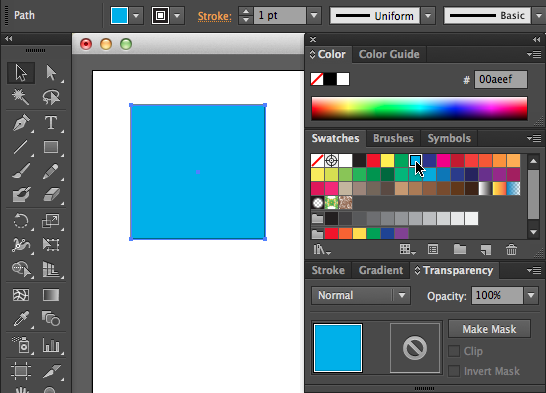Switch to the Color Guide tab

coord(389,54)
